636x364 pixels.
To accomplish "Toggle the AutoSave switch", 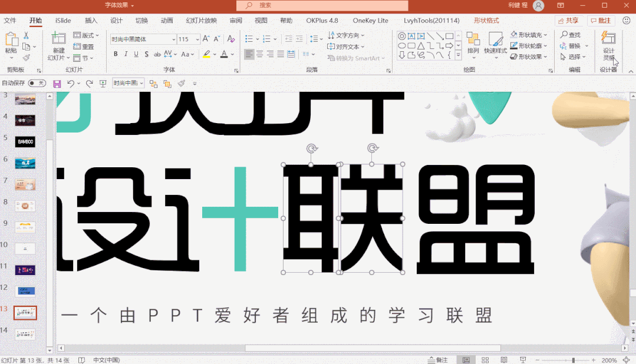I will click(x=37, y=83).
